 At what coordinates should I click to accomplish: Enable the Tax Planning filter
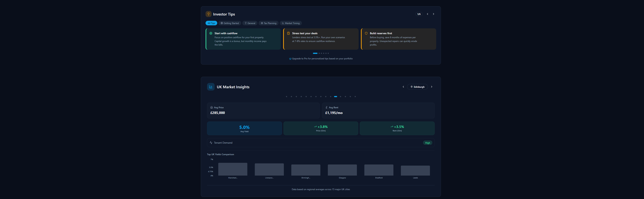pyautogui.click(x=269, y=23)
